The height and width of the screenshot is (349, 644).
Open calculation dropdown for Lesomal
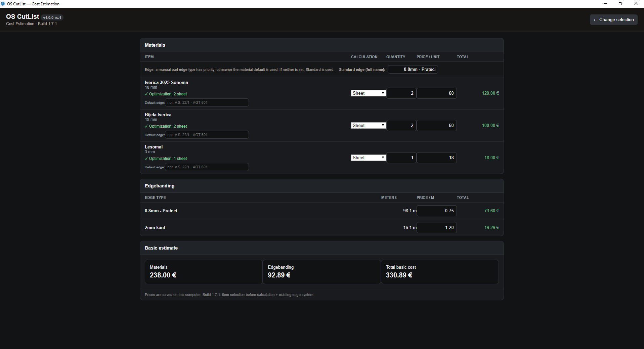click(369, 158)
